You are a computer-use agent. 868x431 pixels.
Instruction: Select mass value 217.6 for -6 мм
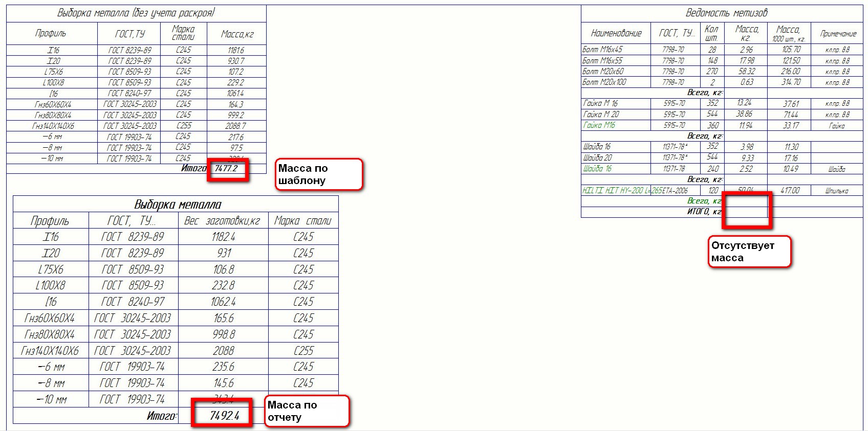tap(236, 137)
